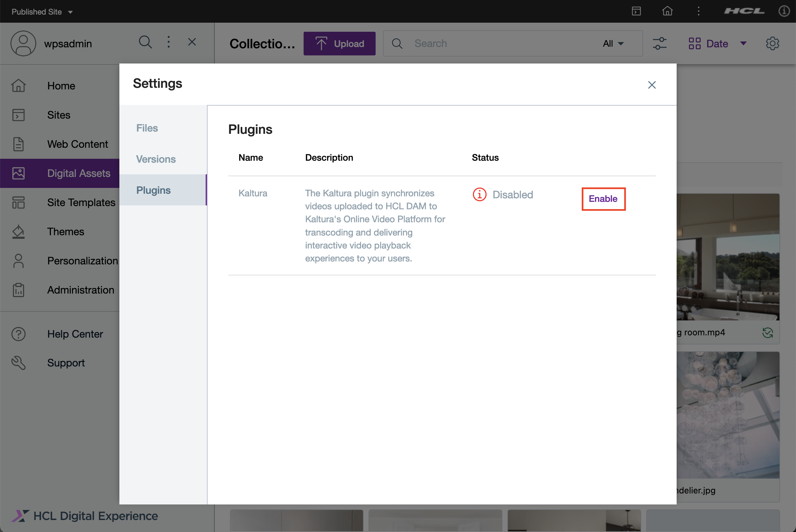Switch to the Files tab
This screenshot has width=796, height=532.
coord(147,128)
